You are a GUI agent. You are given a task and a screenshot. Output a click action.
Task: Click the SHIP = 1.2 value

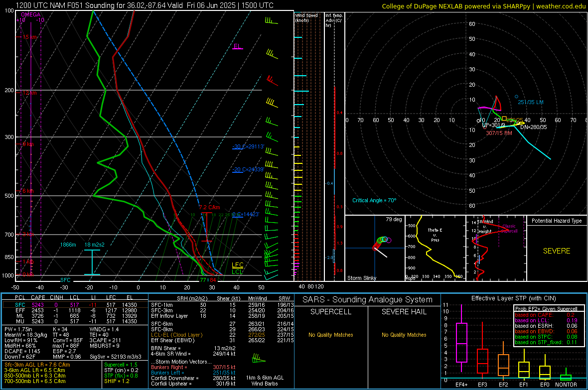point(117,381)
